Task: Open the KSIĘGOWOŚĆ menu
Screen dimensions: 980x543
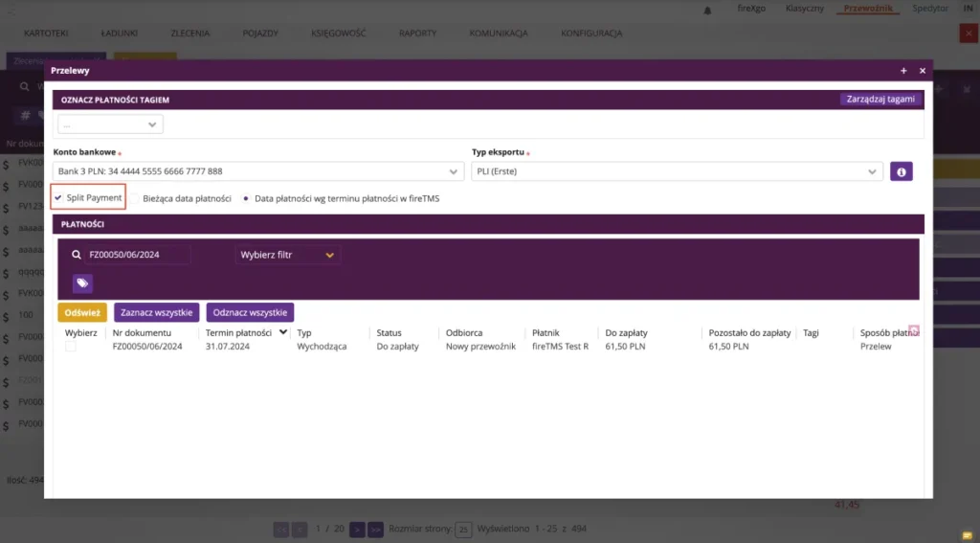Action: coord(338,34)
